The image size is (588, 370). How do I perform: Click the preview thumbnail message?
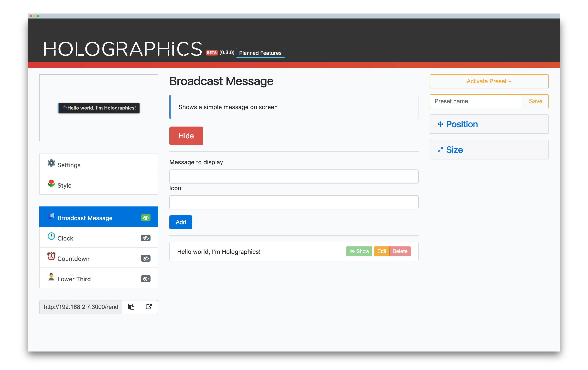99,108
